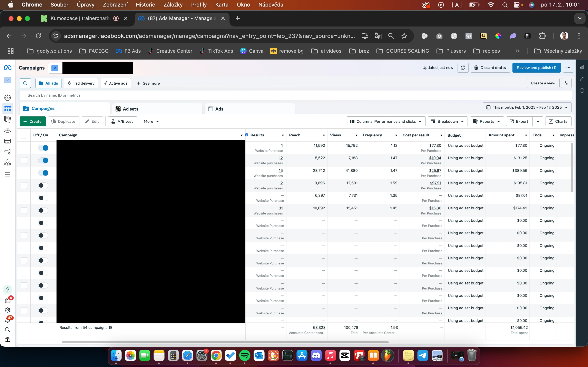Open the billing card icon in sidebar
This screenshot has height=367, width=588.
[8, 141]
